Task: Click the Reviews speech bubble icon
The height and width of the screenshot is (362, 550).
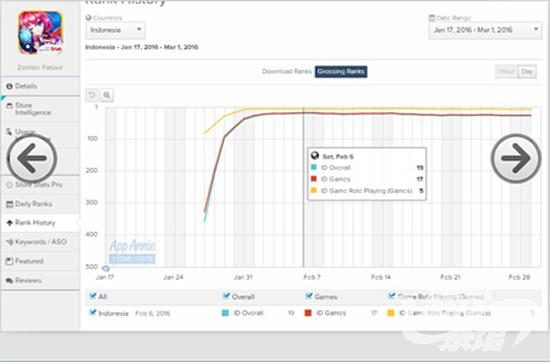Action: pos(9,281)
